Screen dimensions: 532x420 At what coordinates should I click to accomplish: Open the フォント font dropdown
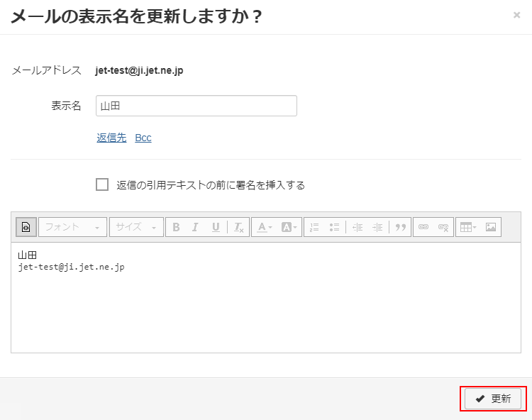pyautogui.click(x=72, y=227)
